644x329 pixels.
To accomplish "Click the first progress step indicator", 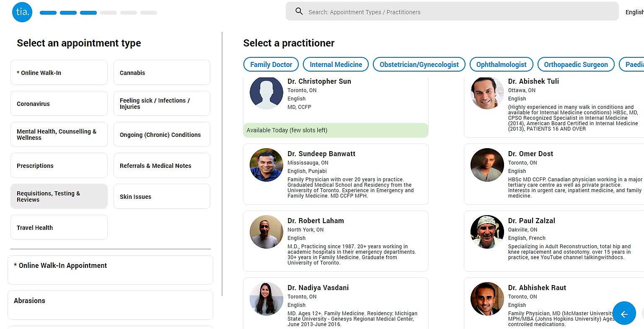I will (48, 13).
